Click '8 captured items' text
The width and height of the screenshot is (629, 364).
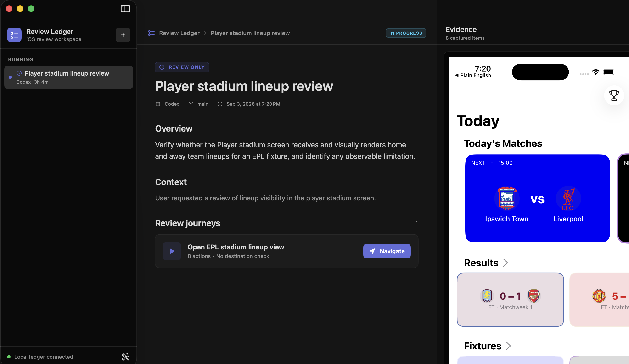[465, 38]
